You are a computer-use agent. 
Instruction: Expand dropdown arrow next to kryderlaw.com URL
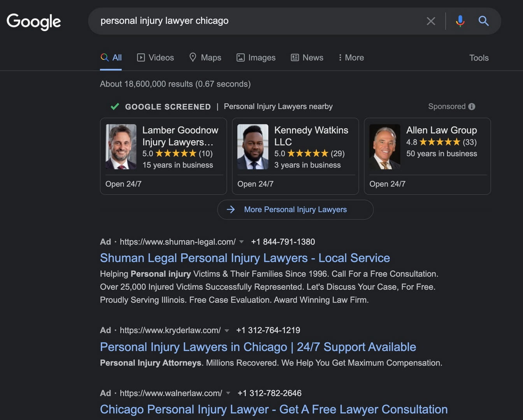(227, 331)
